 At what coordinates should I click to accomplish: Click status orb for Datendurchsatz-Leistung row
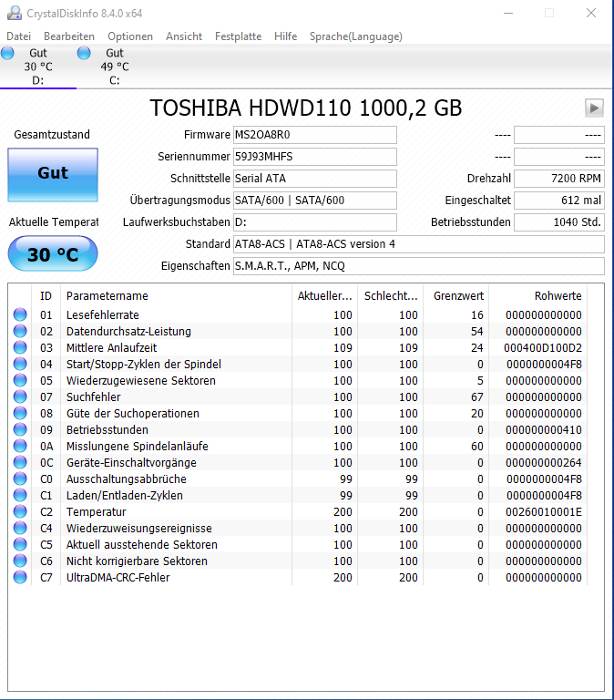click(x=20, y=331)
